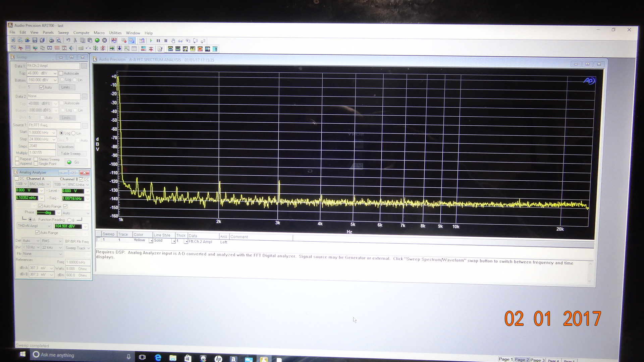644x362 pixels.
Task: Select Lin radio for Source 1
Action: pos(73,133)
